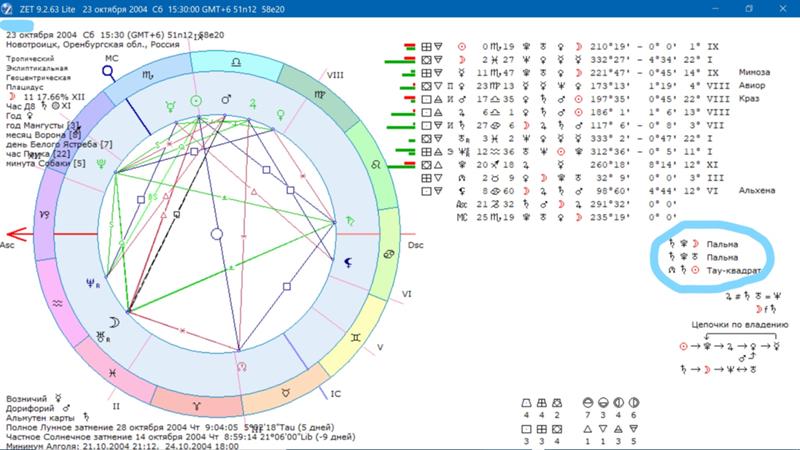Click the cardinal cross square icon in statistics
The image size is (800, 450).
tap(527, 429)
